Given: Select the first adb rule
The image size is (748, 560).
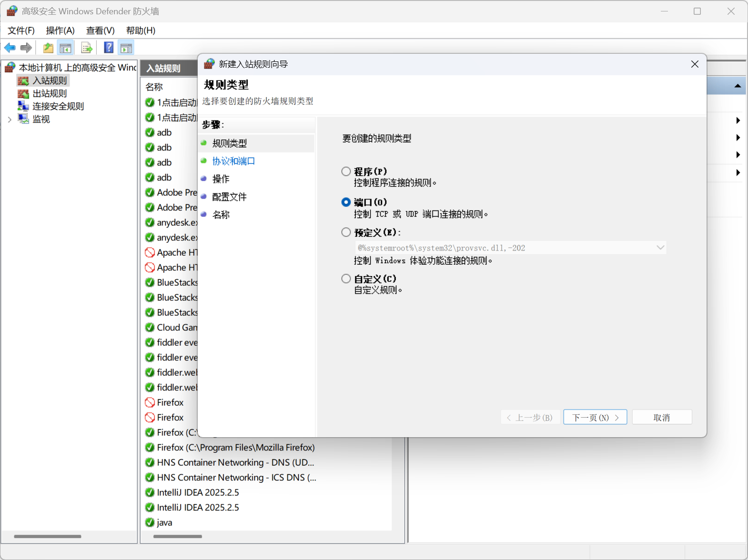Looking at the screenshot, I should [164, 132].
